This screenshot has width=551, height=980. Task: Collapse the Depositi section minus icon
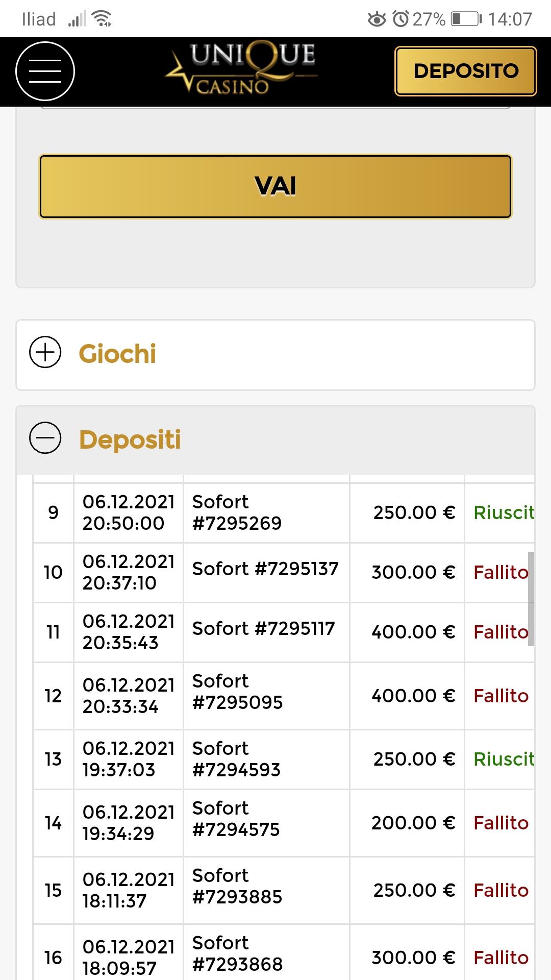[45, 438]
